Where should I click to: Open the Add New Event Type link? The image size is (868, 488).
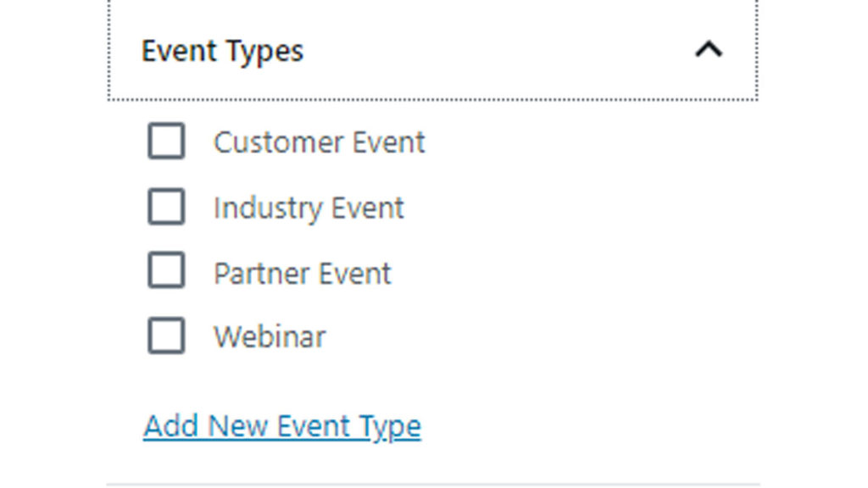[282, 426]
